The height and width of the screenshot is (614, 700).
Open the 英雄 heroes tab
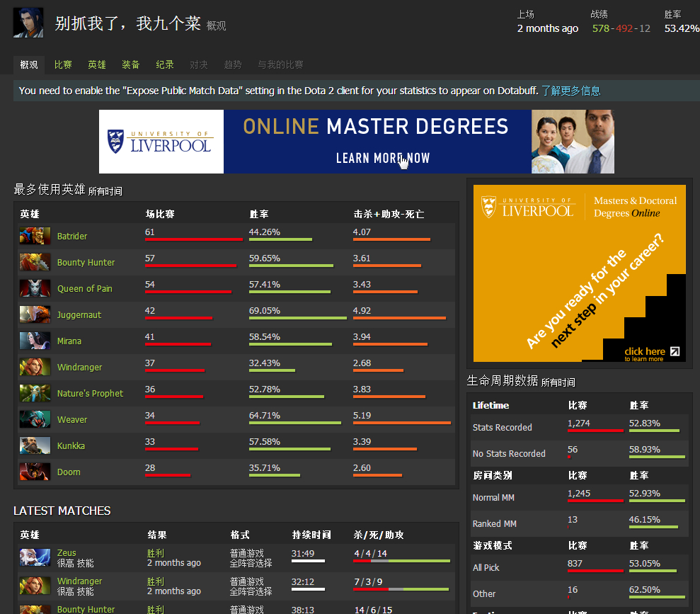(97, 64)
